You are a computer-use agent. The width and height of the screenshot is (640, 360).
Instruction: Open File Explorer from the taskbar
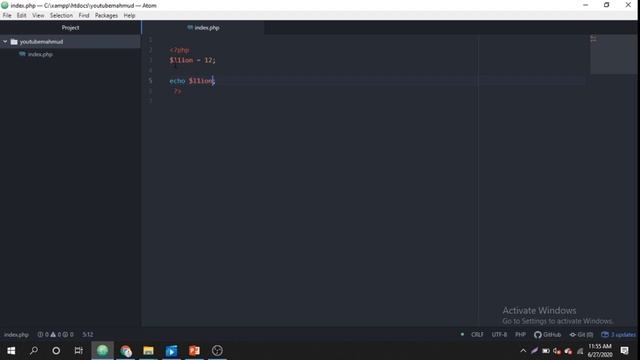(x=148, y=351)
